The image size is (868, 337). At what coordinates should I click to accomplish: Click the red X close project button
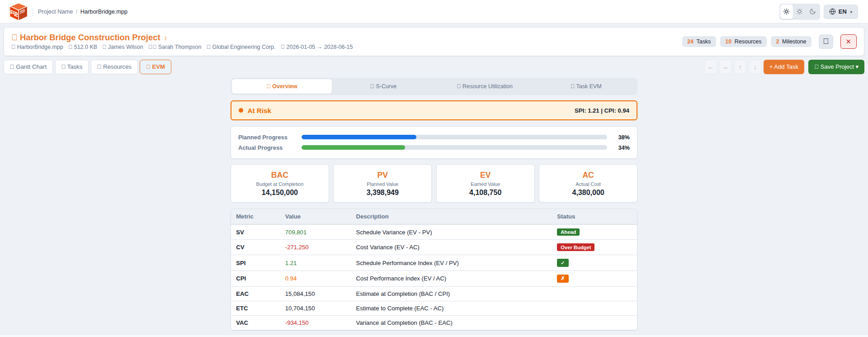(x=849, y=42)
